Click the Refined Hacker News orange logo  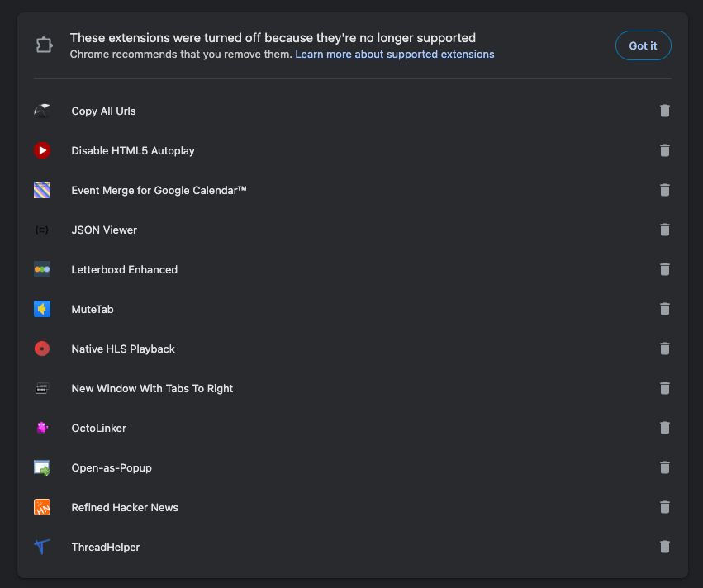(42, 507)
